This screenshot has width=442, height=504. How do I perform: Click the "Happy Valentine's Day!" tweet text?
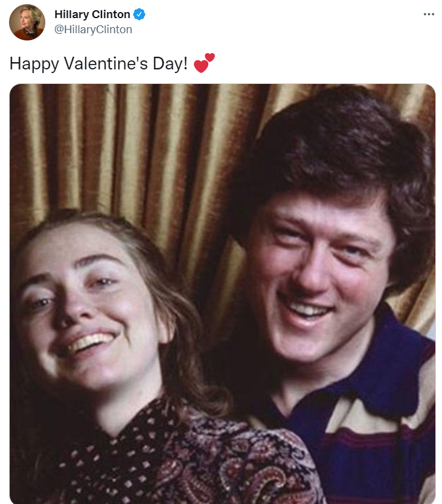(x=98, y=63)
